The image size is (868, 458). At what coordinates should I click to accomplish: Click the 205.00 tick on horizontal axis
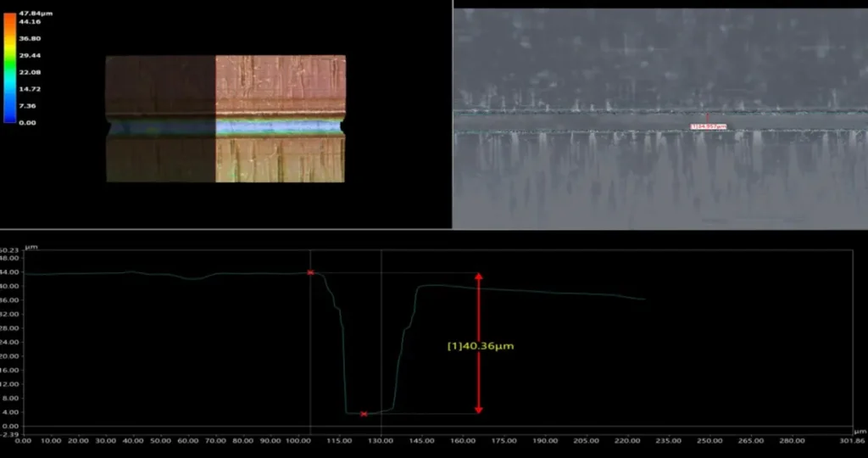586,441
